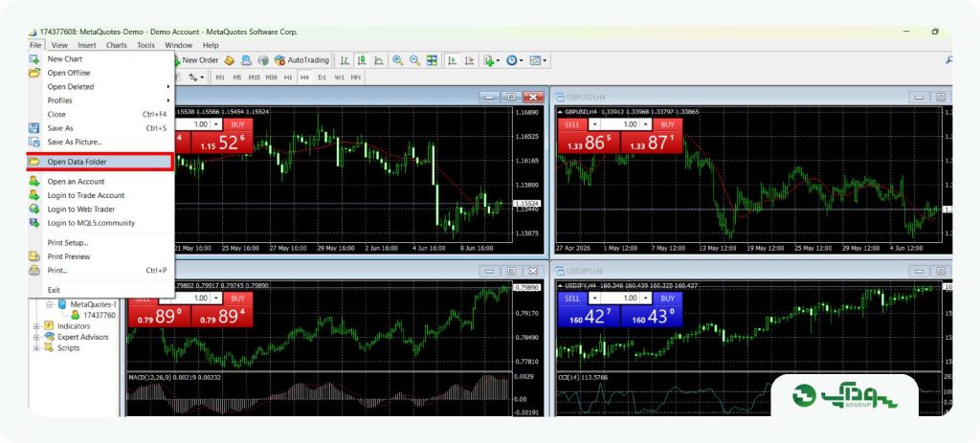Select bar chart type icon
The width and height of the screenshot is (980, 443).
(x=345, y=60)
